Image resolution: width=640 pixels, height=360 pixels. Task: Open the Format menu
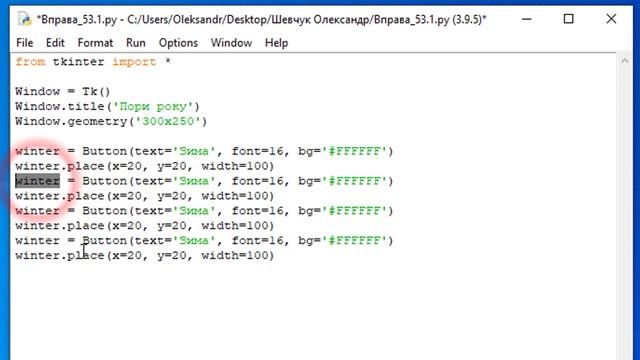coord(95,43)
